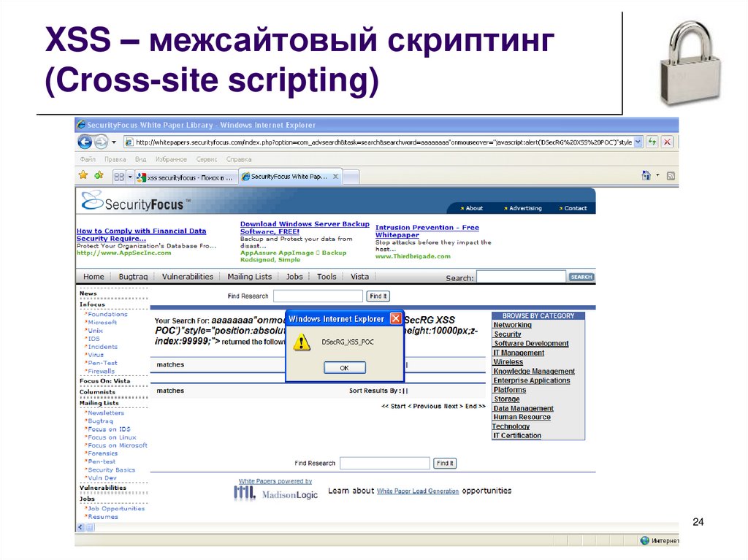Click the Add to Favorites star-plus icon
Screen dimensions: 748x560
99,175
